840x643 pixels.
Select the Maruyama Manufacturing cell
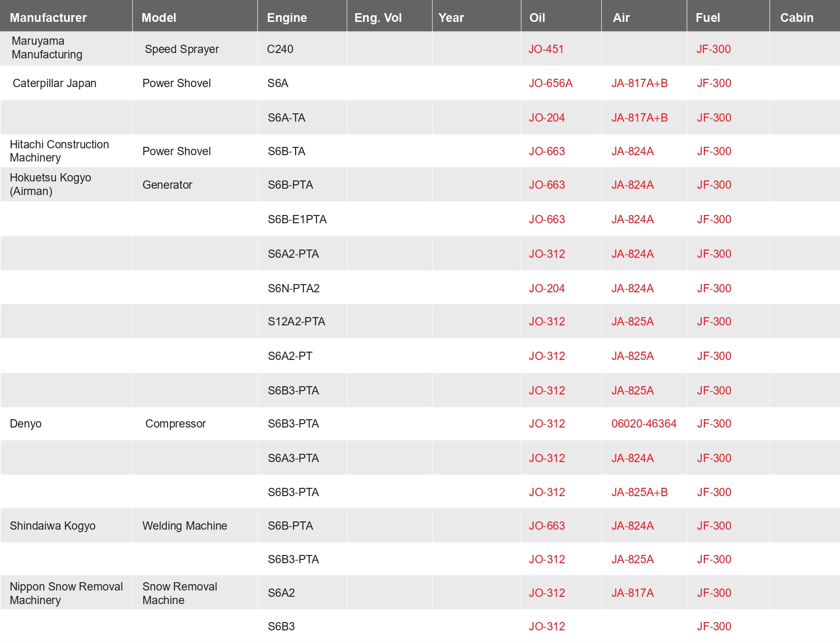click(47, 48)
